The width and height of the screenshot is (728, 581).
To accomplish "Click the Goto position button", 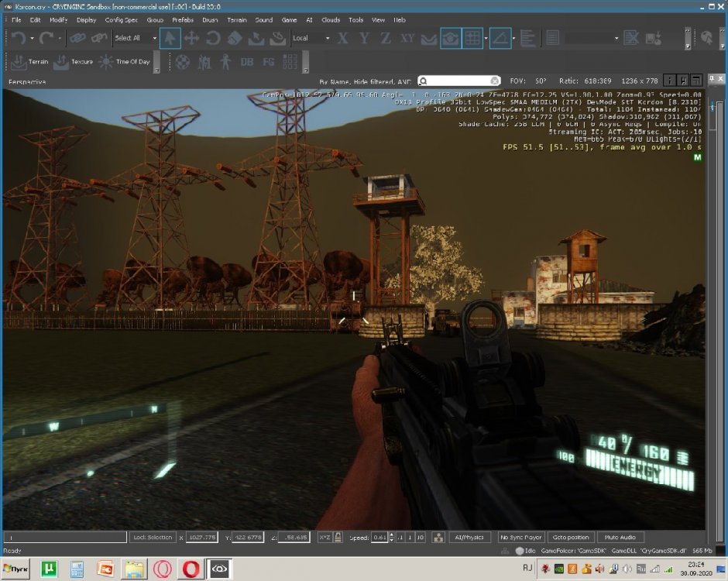I will 571,538.
